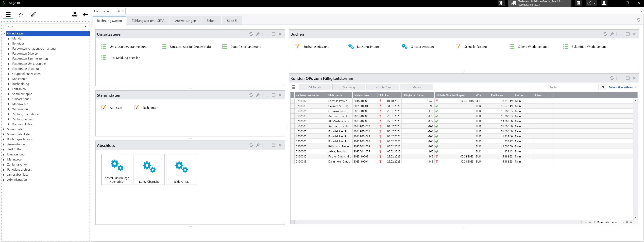Open the Auswertungen tab
The height and width of the screenshot is (242, 644).
(x=185, y=21)
